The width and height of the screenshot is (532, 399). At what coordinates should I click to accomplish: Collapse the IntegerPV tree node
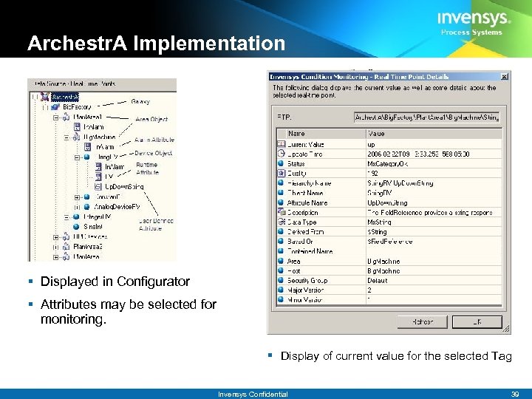pyautogui.click(x=66, y=217)
